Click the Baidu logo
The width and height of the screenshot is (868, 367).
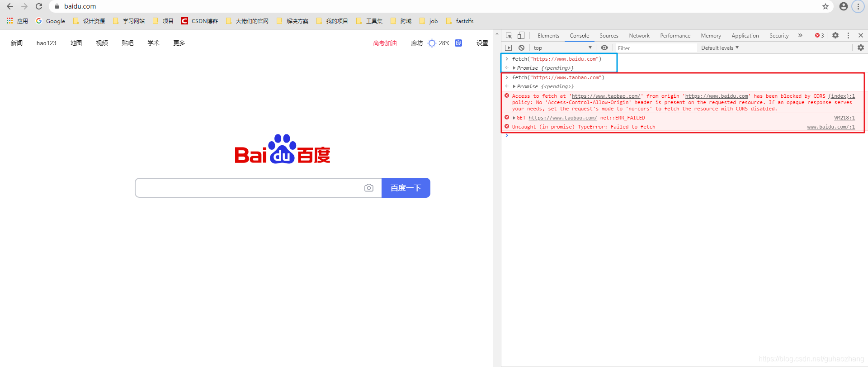click(x=283, y=149)
